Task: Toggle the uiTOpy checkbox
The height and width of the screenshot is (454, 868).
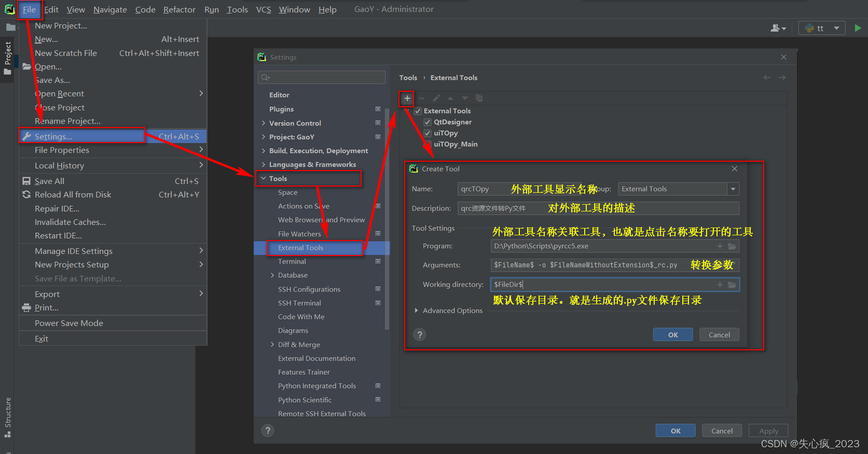Action: coord(428,133)
